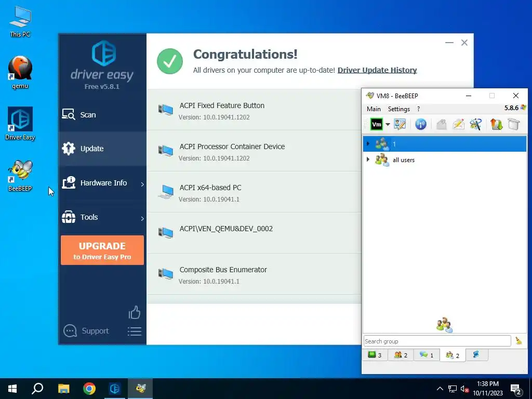Click the compose message pencil envelope icon
Viewport: 532px width, 399px height.
tap(458, 124)
